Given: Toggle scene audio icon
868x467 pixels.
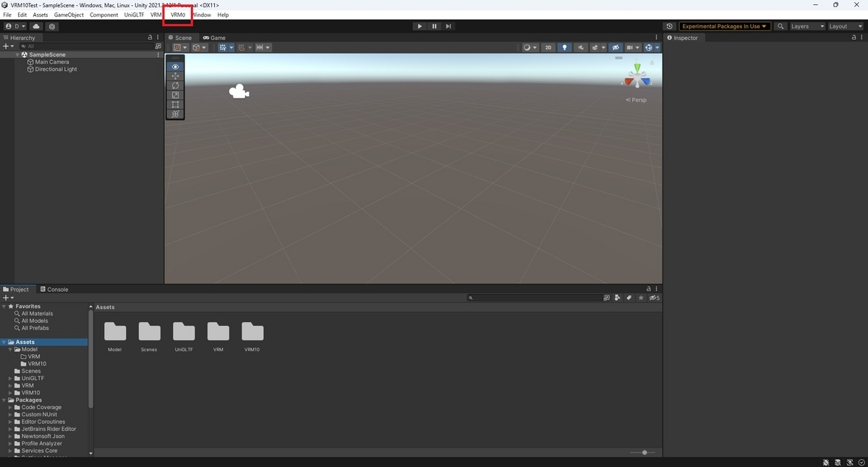Looking at the screenshot, I should coord(581,47).
